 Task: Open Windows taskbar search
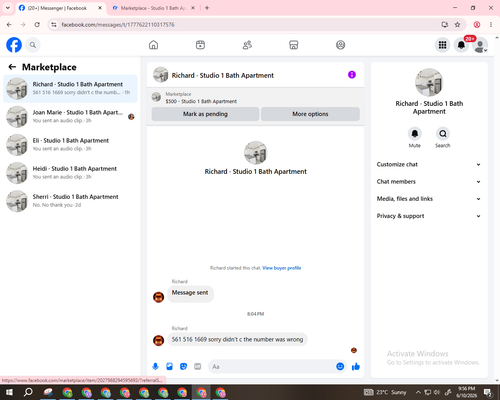tap(28, 392)
